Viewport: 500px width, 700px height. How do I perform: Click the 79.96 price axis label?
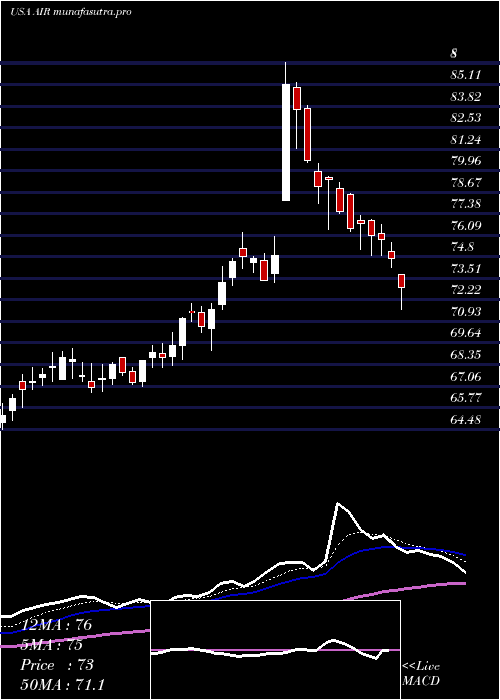click(x=466, y=161)
